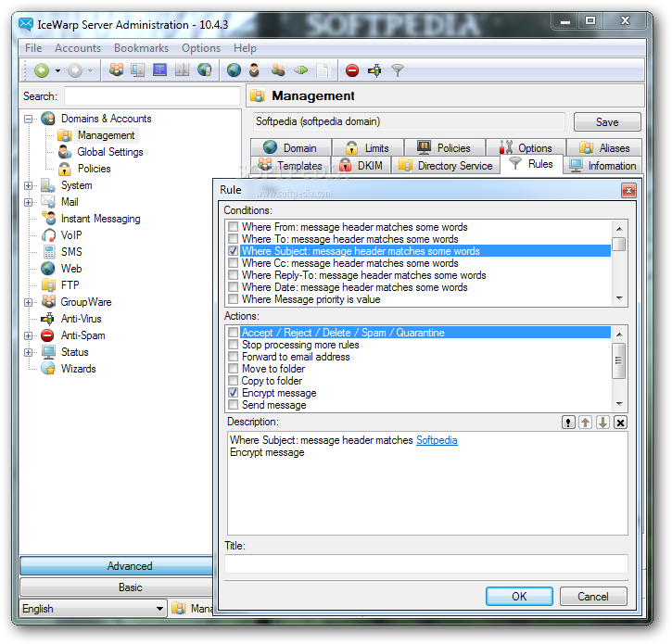Viewport: 672px width, 644px height.
Task: Close the Rule dialog
Action: 628,190
